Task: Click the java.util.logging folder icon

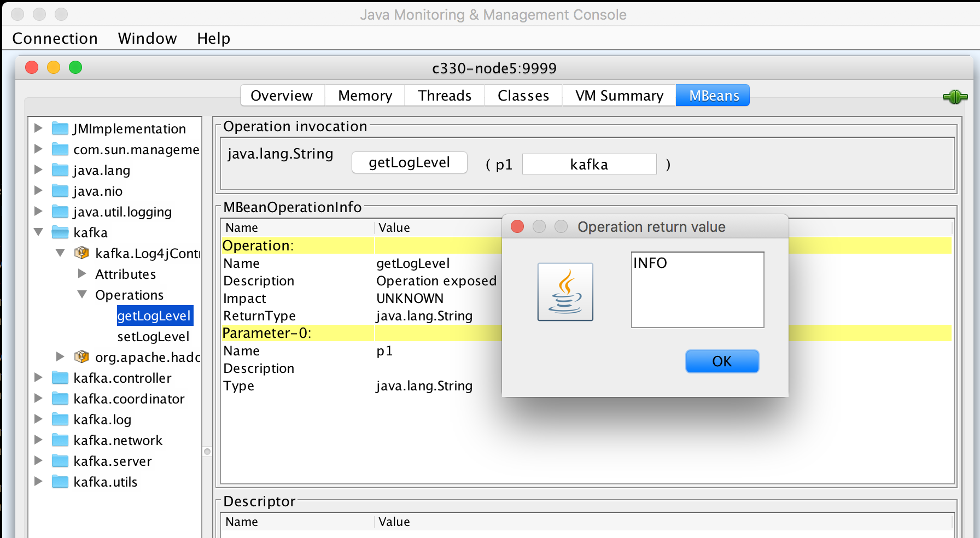Action: (x=59, y=212)
